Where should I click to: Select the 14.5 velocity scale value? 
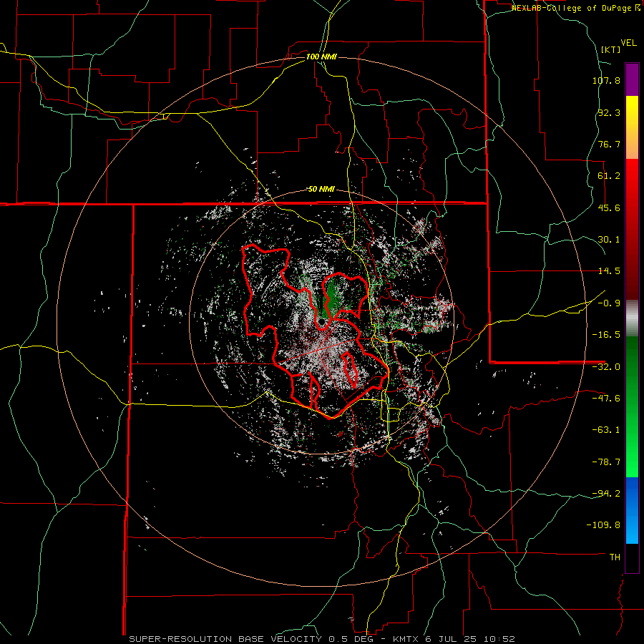tap(609, 271)
